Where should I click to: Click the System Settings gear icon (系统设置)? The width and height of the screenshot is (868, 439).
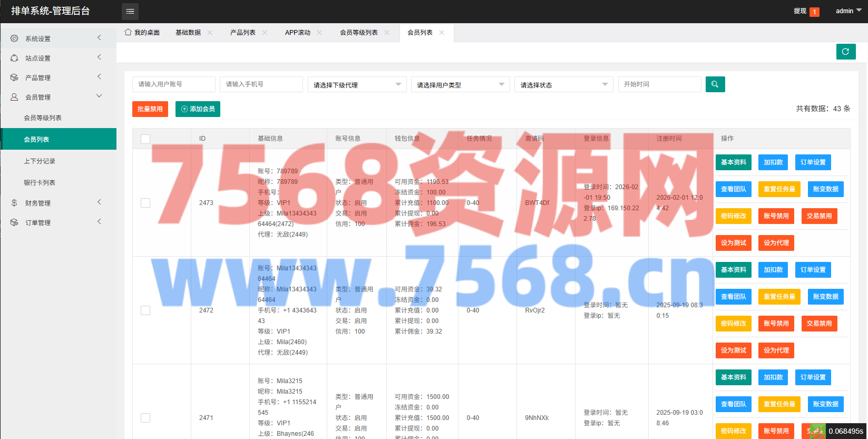point(14,38)
